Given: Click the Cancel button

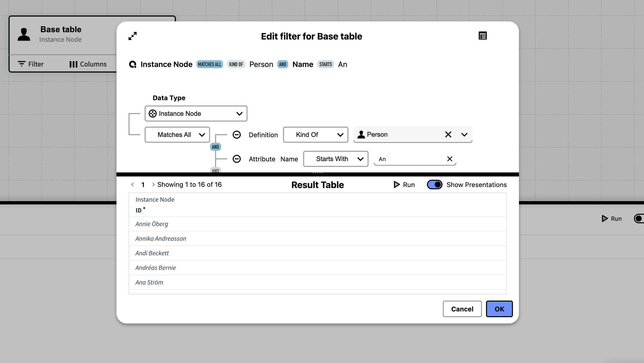Looking at the screenshot, I should point(462,309).
